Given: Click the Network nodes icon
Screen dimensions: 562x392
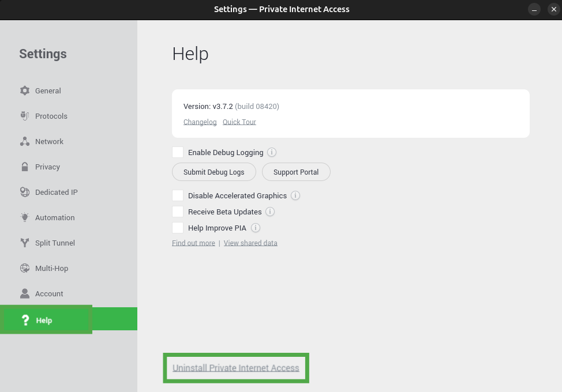Looking at the screenshot, I should point(25,141).
